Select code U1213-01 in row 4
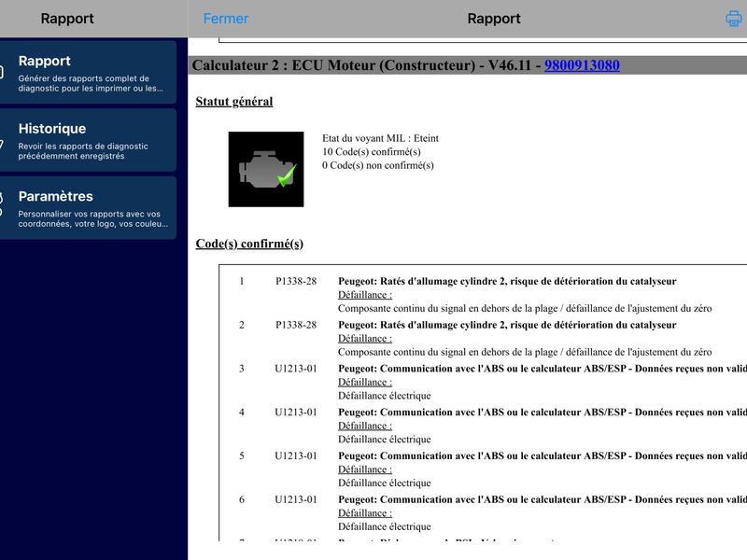Image resolution: width=747 pixels, height=560 pixels. 296,413
